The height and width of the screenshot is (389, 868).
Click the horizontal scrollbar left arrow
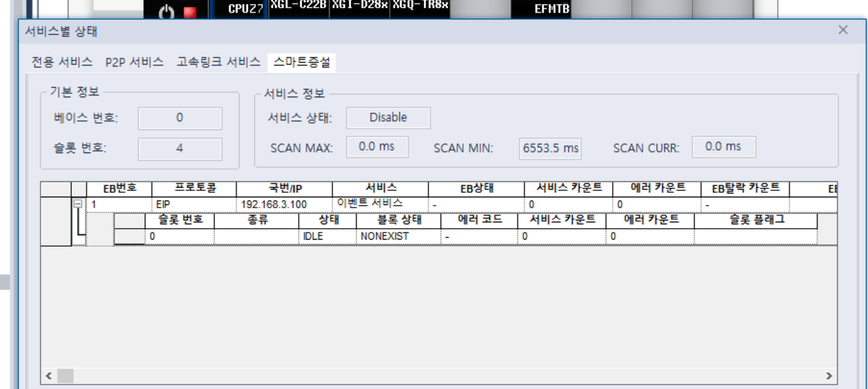49,376
